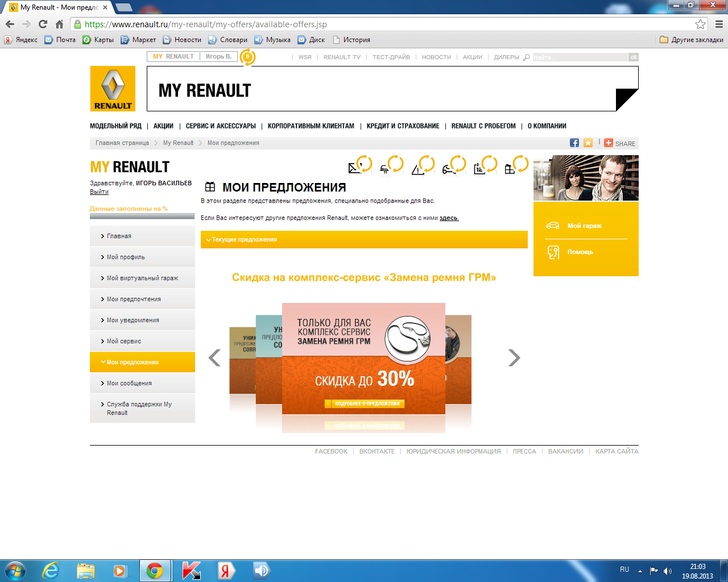Image resolution: width=728 pixels, height=582 pixels.
Task: Open the calendar appointments icon
Action: point(479,168)
